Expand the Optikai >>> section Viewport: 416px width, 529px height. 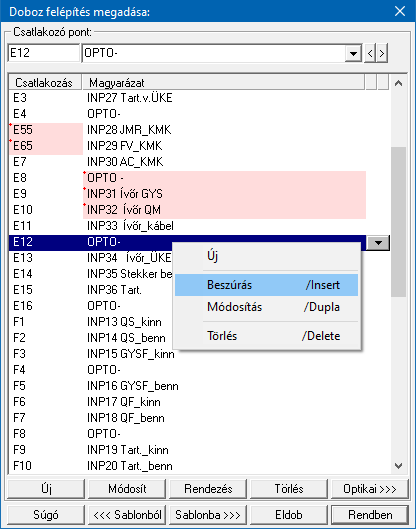point(369,489)
